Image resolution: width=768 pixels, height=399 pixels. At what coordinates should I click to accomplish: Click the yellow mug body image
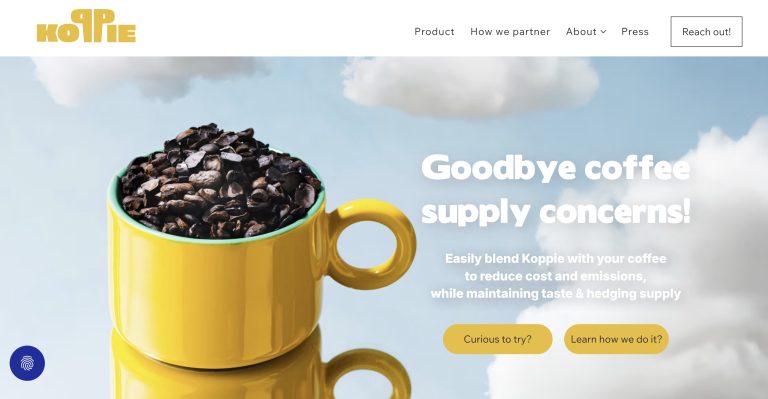pyautogui.click(x=216, y=294)
